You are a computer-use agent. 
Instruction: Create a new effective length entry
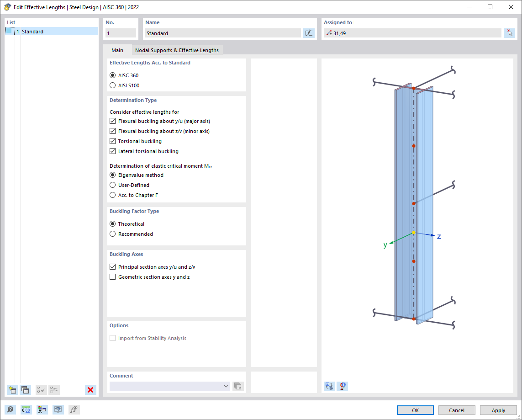click(12, 390)
